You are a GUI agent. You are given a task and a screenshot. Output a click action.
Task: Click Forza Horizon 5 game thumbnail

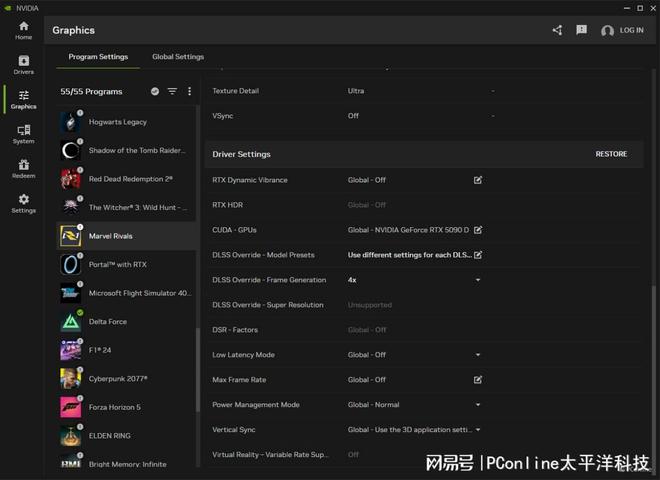coord(71,407)
